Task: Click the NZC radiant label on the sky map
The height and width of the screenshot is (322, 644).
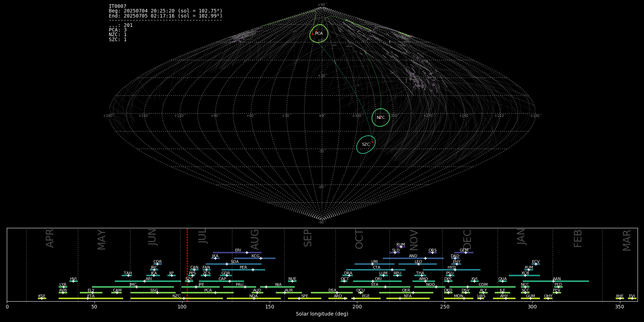Action: [x=381, y=117]
